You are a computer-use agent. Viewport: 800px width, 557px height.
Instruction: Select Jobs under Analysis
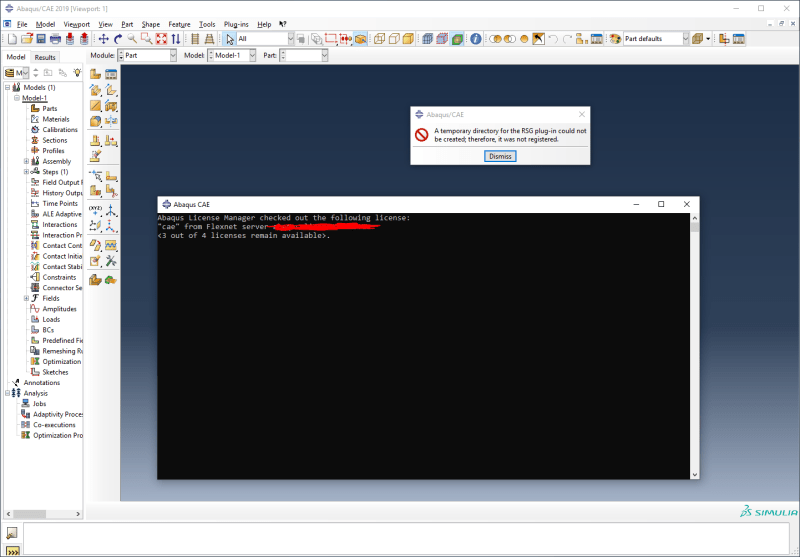39,403
